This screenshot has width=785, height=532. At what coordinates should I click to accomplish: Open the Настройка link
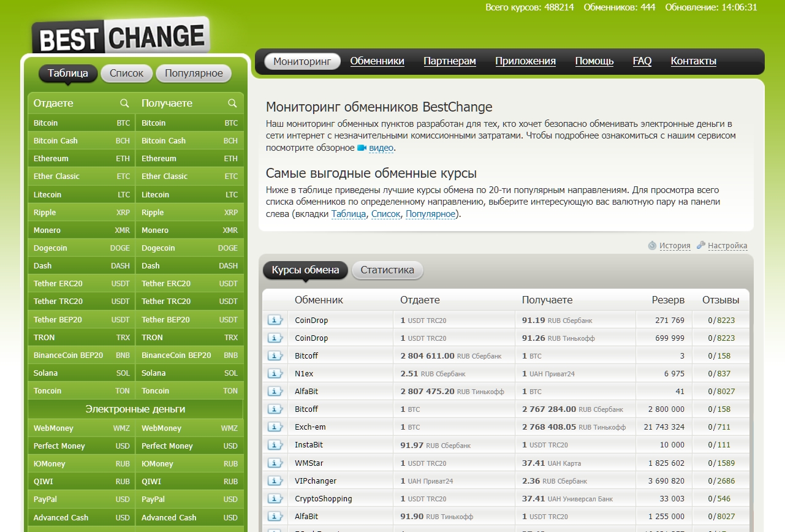727,246
